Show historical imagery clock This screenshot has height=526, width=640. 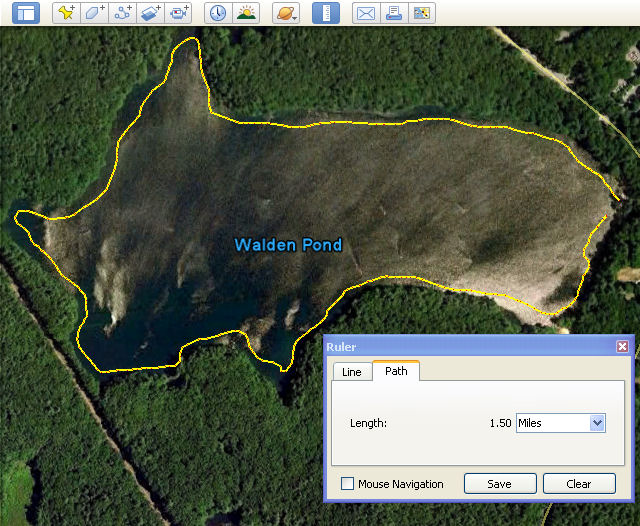pyautogui.click(x=218, y=13)
